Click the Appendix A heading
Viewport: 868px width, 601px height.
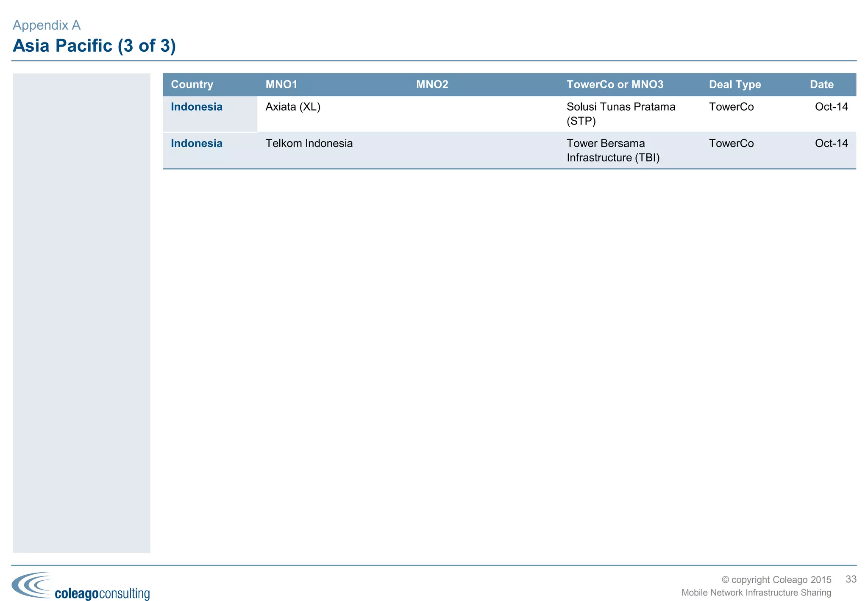(x=47, y=25)
